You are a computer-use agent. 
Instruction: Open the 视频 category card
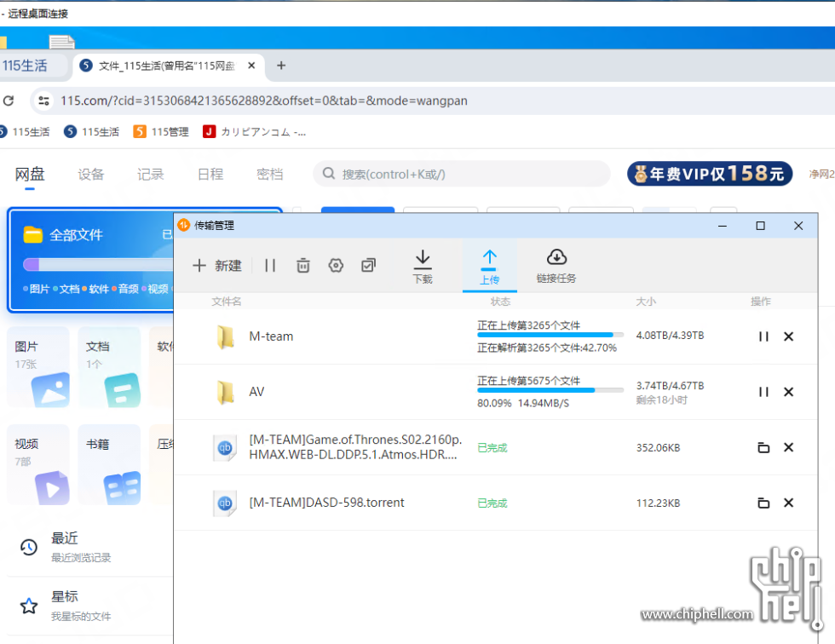(38, 464)
